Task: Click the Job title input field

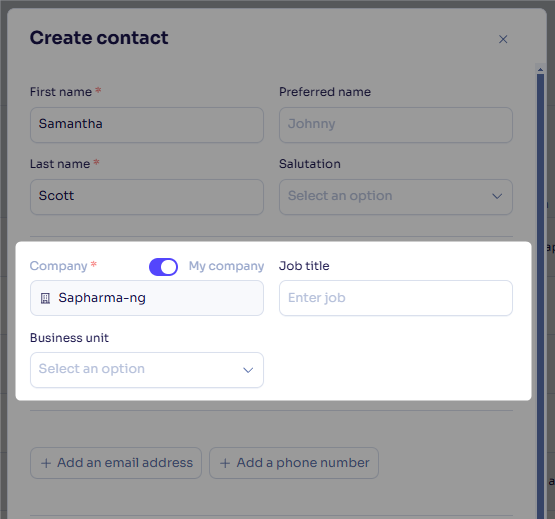Action: (x=396, y=298)
